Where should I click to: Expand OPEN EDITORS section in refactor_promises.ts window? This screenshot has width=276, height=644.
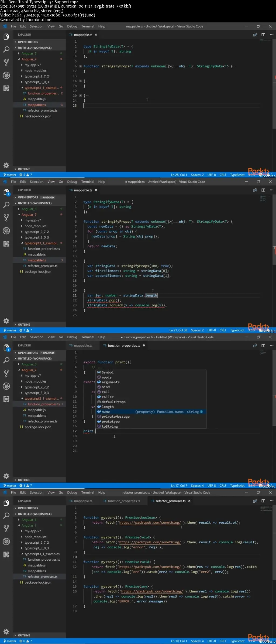click(x=28, y=508)
